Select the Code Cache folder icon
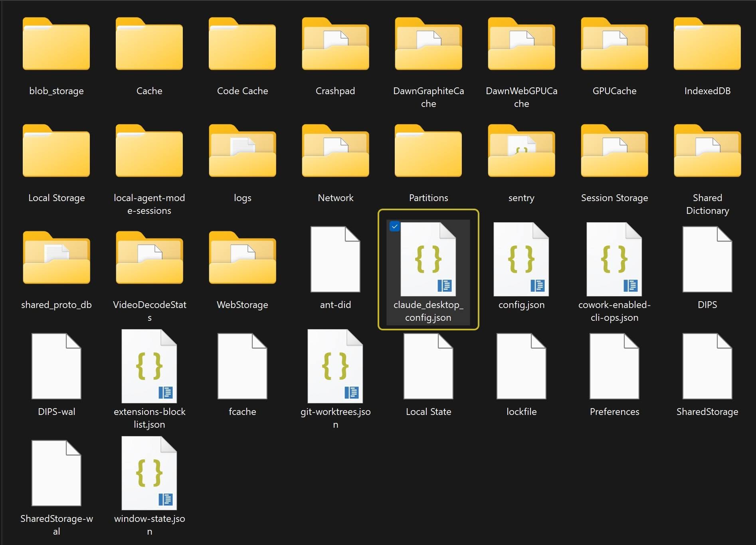Image resolution: width=756 pixels, height=545 pixels. [x=242, y=44]
